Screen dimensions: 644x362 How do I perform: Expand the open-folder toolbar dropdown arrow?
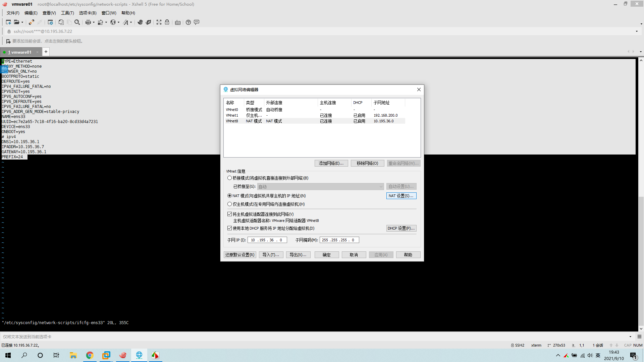(x=22, y=22)
